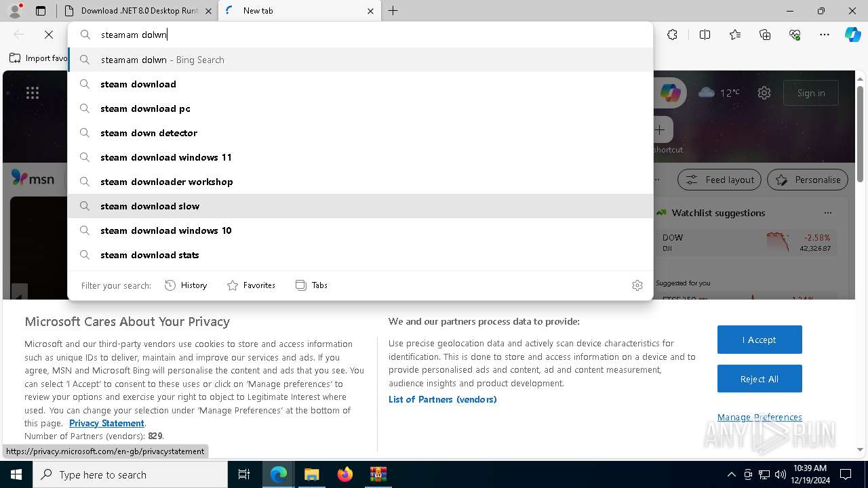Open the Manage Preferences link
This screenshot has height=488, width=868.
coord(759,418)
